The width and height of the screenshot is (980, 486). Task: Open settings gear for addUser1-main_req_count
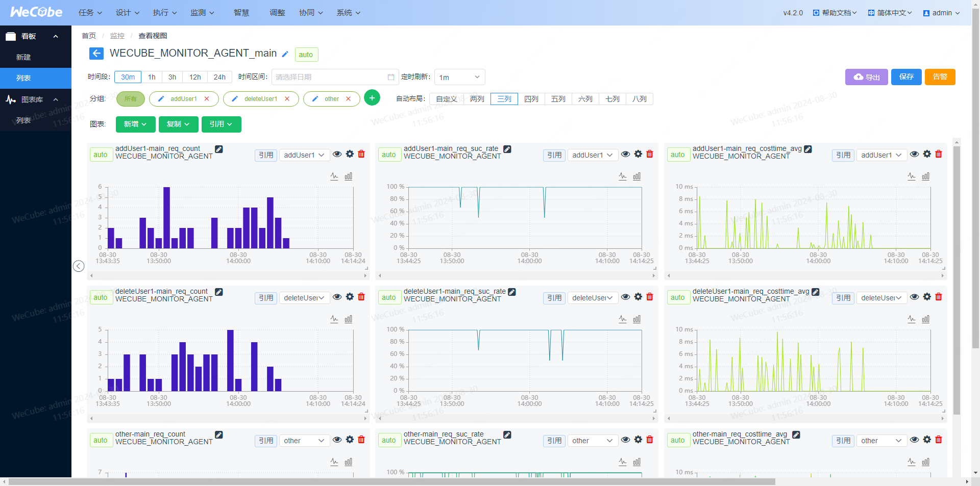point(350,154)
